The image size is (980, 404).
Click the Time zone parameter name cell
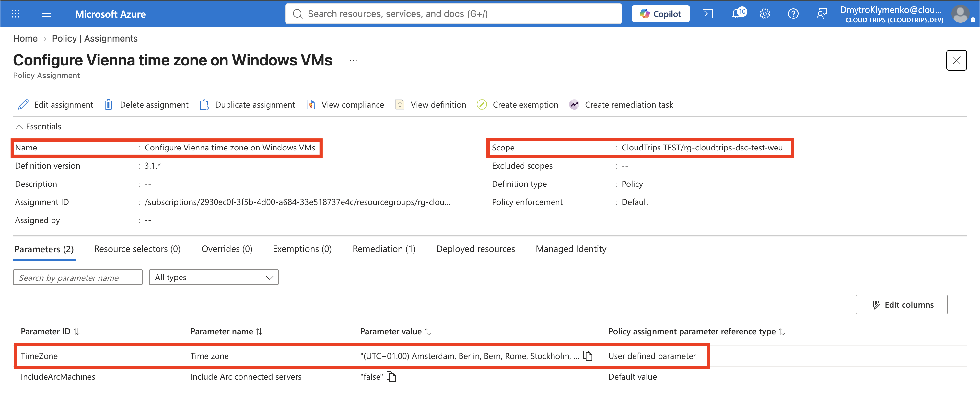coord(210,356)
